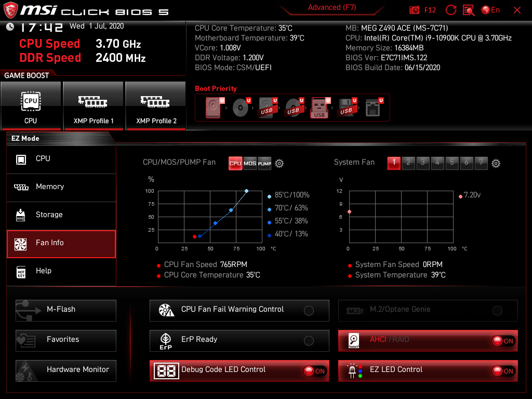Launch M-Flash utility
Screen dimensions: 532x399
pyautogui.click(x=66, y=311)
